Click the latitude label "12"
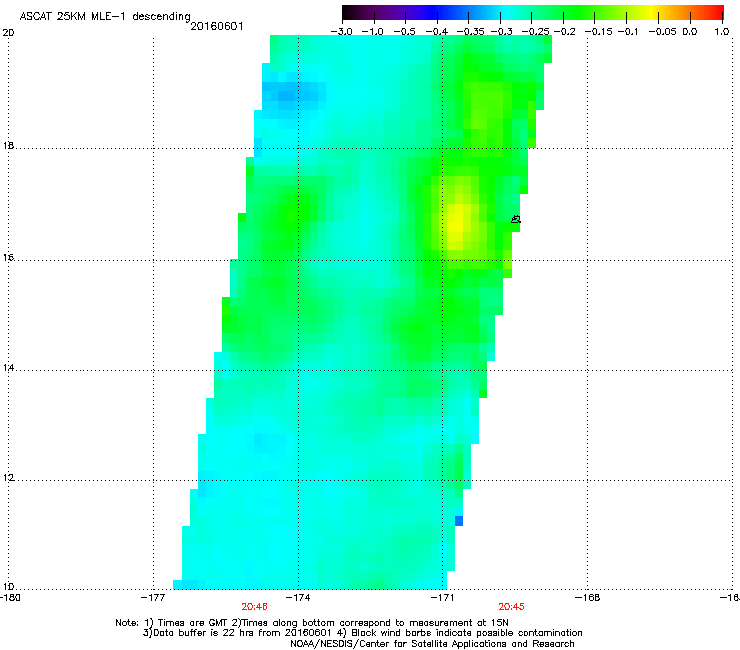This screenshot has height=650, width=740. [x=8, y=478]
